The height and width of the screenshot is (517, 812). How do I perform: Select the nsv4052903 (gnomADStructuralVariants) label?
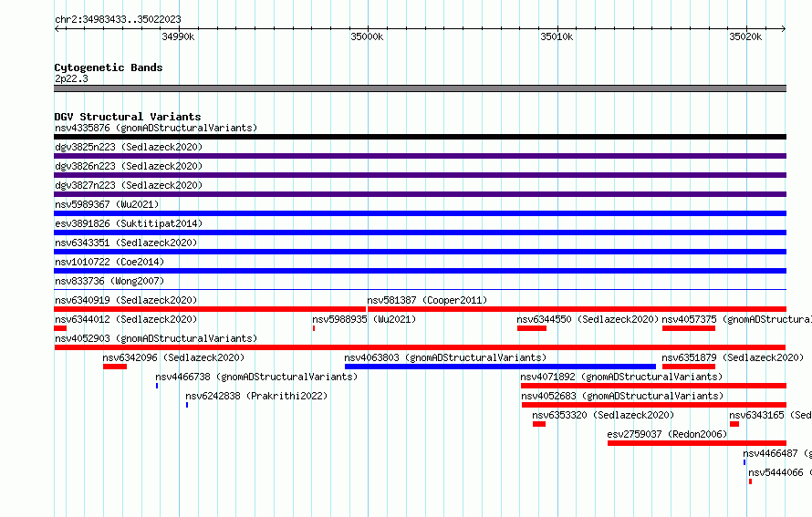click(156, 338)
